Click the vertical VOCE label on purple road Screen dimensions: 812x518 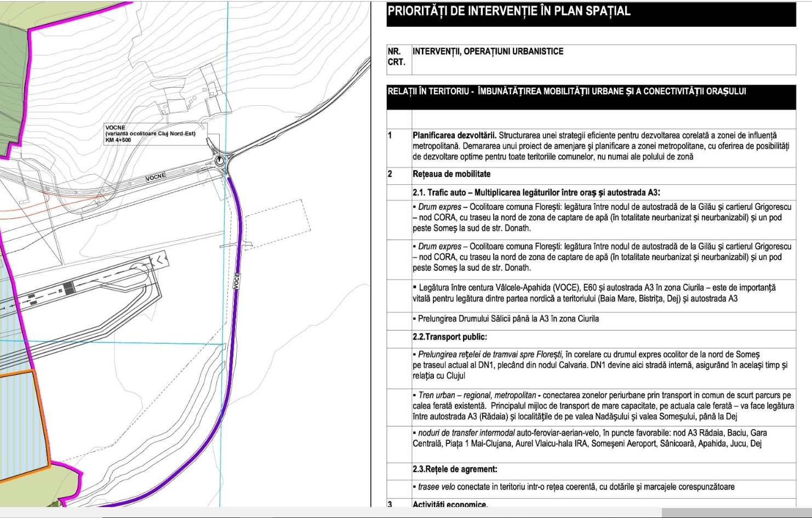tap(237, 281)
